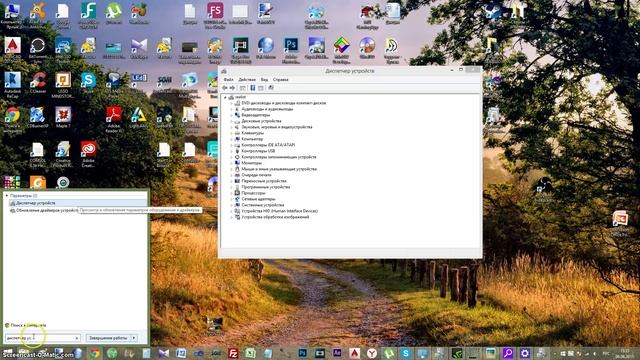Expand the Сетевые адаптеры category
640x360 pixels.
231,199
